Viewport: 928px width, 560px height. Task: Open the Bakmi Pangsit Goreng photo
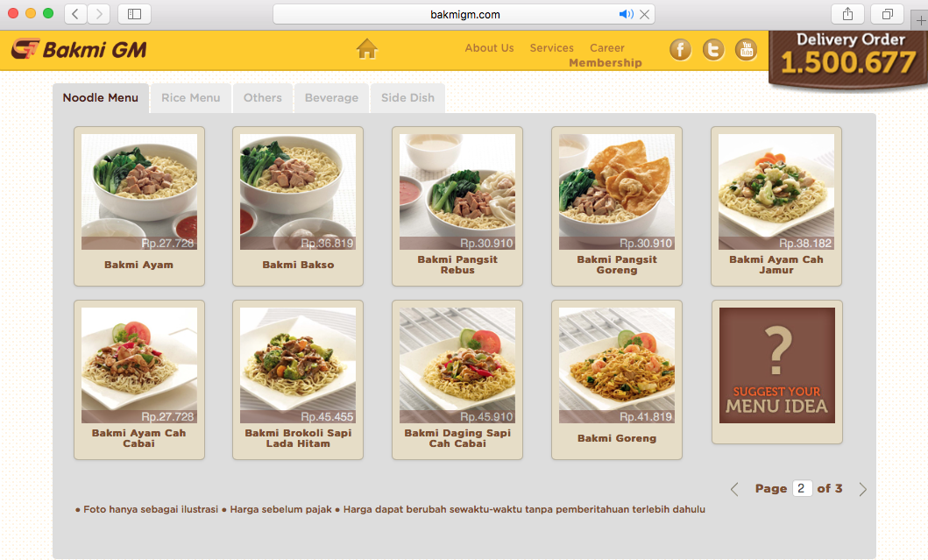point(617,192)
